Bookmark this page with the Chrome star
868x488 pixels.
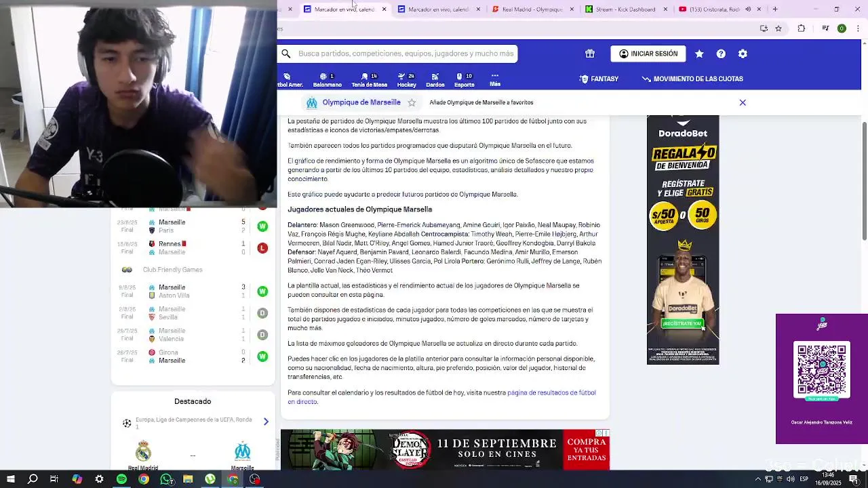[x=778, y=28]
